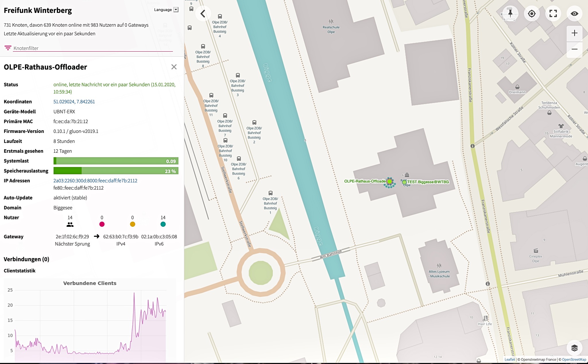Type in the Knotenfilter input field
588x364 pixels.
[92, 48]
